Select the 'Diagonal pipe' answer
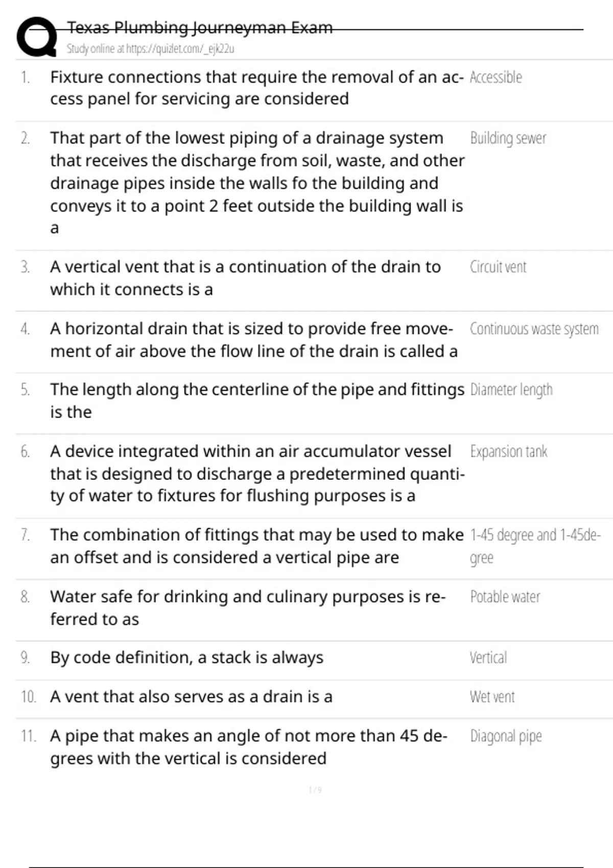The width and height of the screenshot is (613, 868). tap(506, 736)
